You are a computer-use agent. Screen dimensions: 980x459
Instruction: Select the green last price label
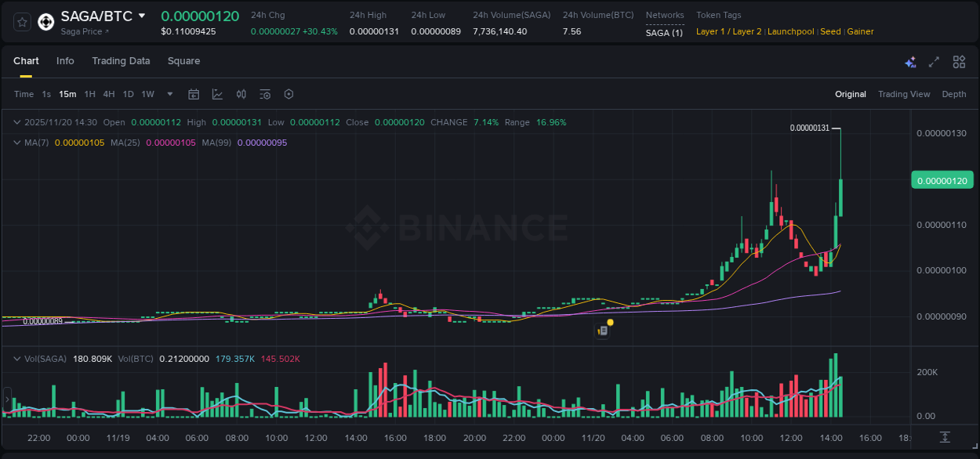[941, 180]
